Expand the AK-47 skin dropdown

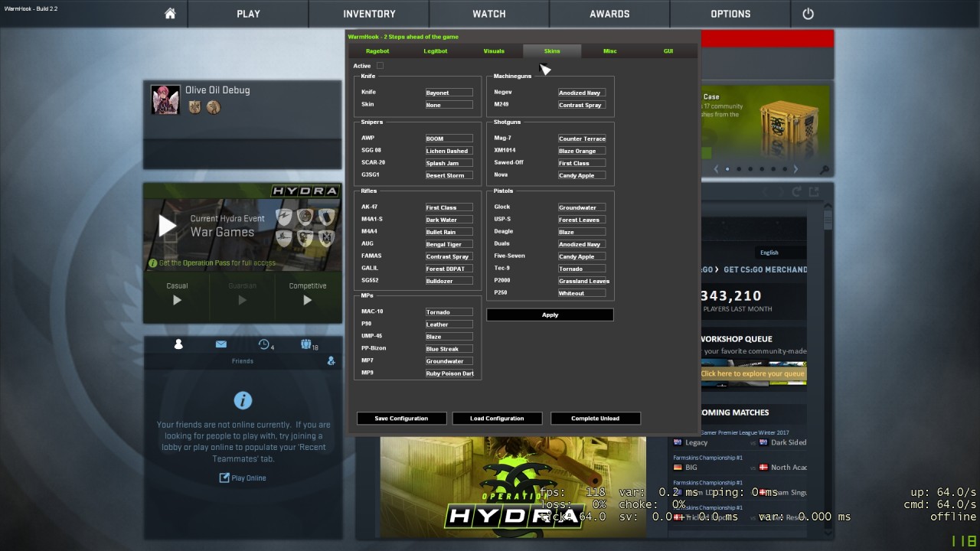point(449,207)
